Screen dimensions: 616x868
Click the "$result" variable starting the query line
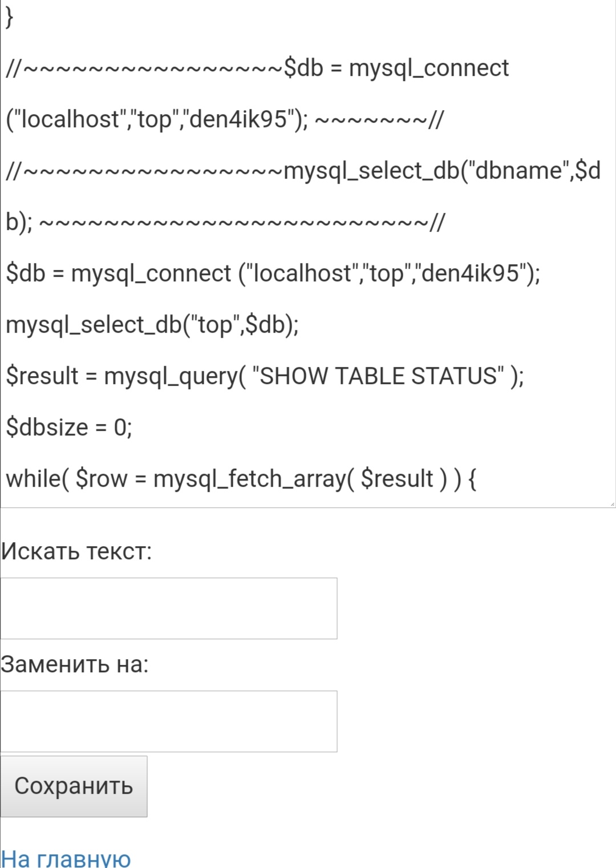[x=42, y=376]
